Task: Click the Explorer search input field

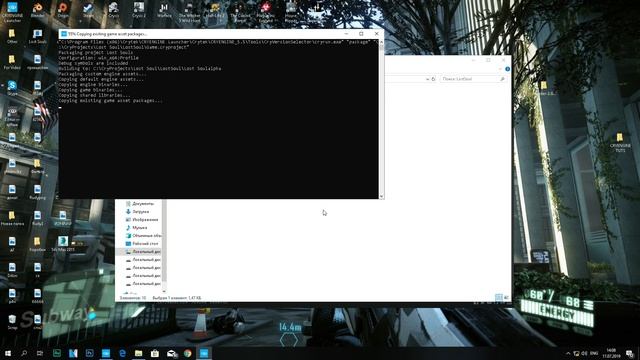Action: click(473, 79)
